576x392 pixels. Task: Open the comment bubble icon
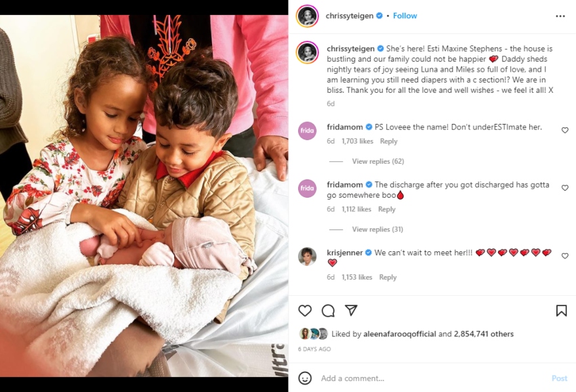pyautogui.click(x=328, y=311)
